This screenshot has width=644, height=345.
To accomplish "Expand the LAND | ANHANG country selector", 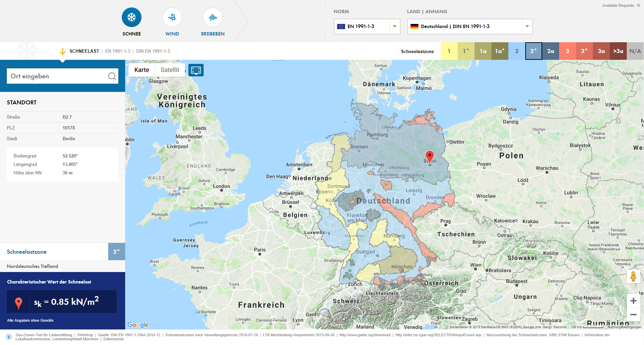I will (527, 26).
